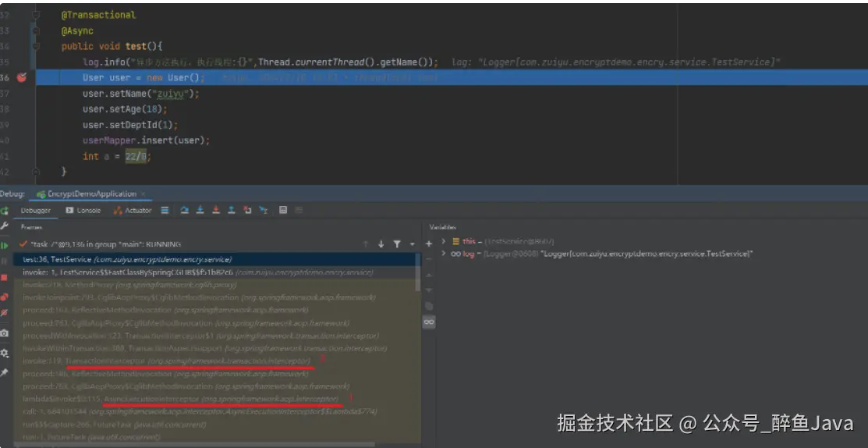Image resolution: width=868 pixels, height=448 pixels.
Task: Click the user.setName("zuiyu") code line
Action: 140,94
